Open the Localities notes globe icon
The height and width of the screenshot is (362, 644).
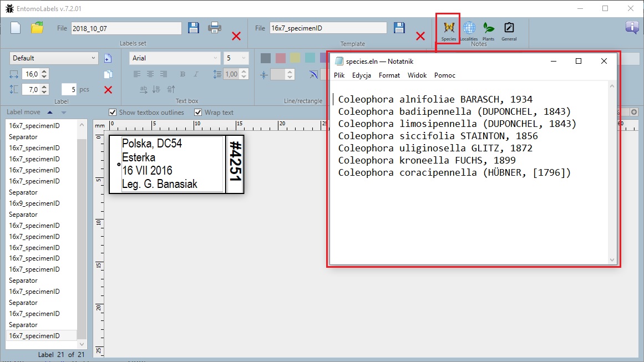469,28
